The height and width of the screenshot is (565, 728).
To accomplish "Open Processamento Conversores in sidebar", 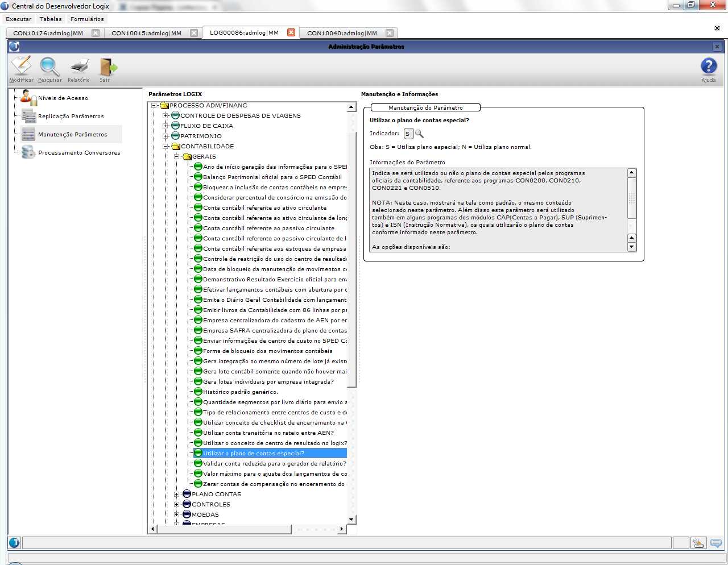I will click(71, 153).
